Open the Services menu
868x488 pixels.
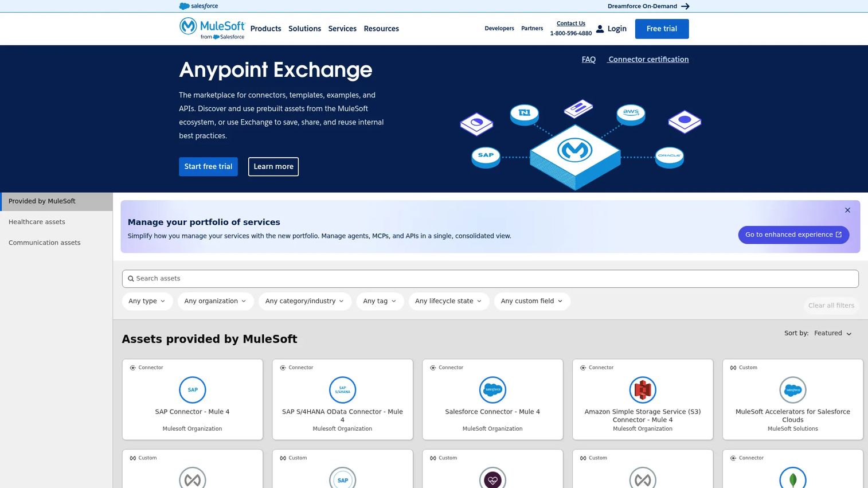click(x=342, y=29)
